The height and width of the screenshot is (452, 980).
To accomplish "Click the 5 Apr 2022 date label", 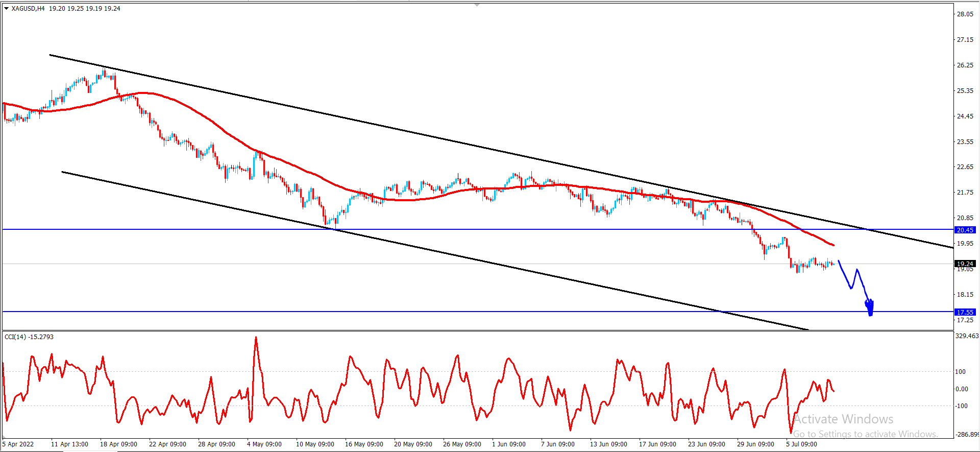I will coord(18,444).
